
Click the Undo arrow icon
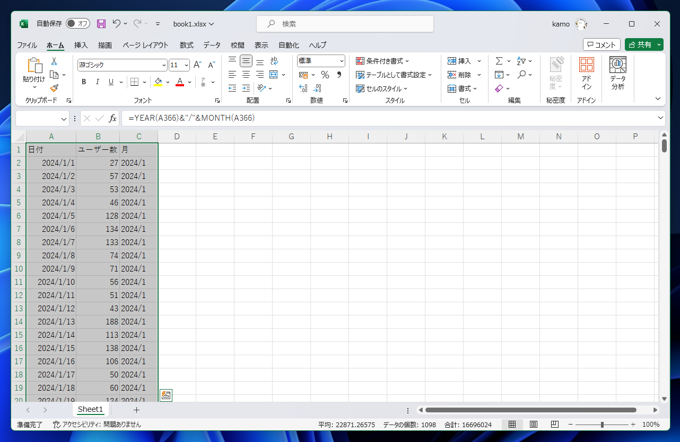(116, 23)
